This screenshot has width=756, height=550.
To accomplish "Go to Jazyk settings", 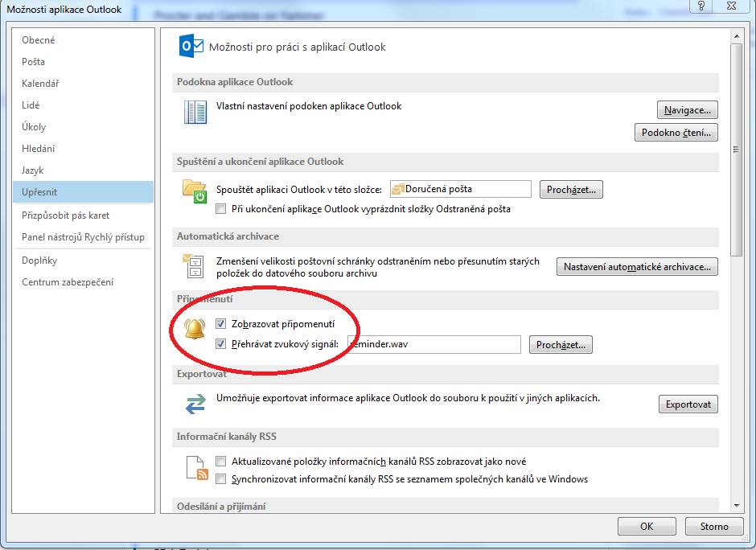I will (x=83, y=170).
